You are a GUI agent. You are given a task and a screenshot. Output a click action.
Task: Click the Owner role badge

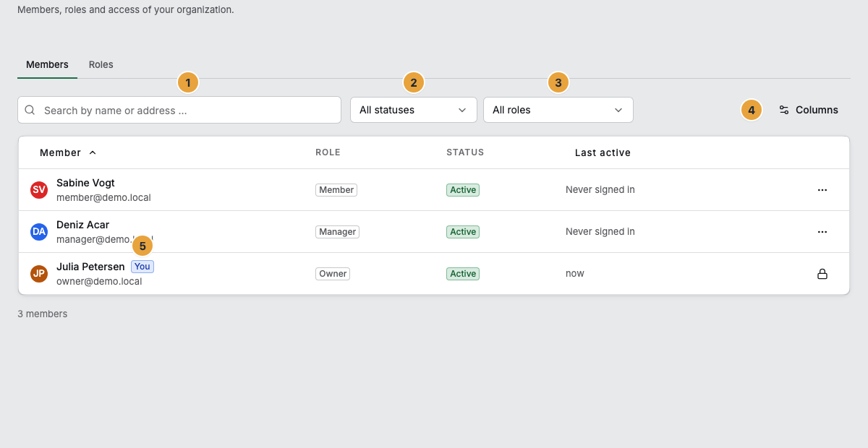tap(333, 274)
